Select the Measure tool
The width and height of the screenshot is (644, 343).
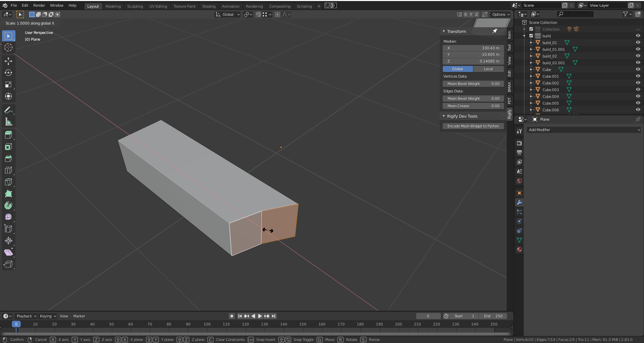pos(8,122)
